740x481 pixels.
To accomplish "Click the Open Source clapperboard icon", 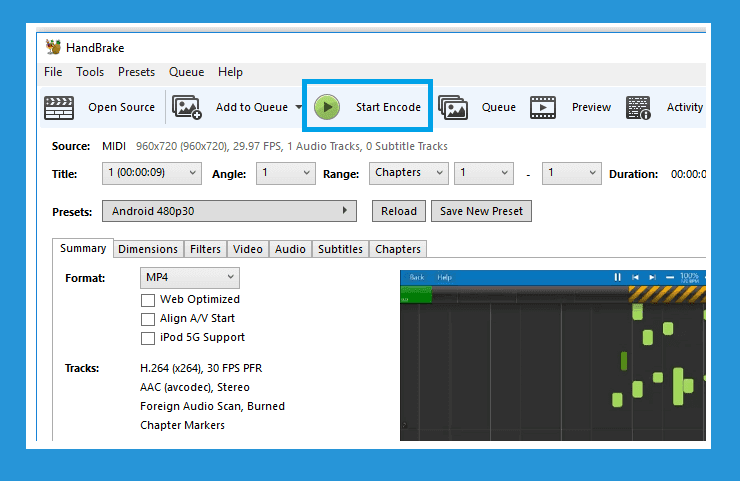I will [59, 108].
